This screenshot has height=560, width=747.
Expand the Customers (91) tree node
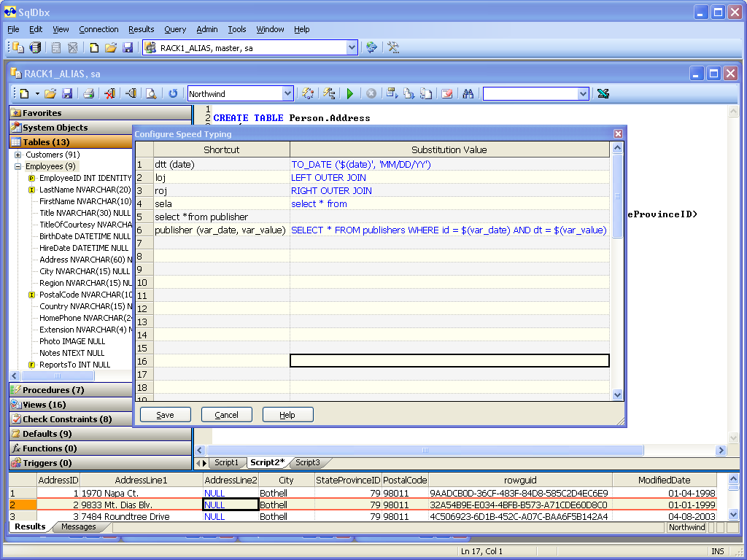coord(18,155)
